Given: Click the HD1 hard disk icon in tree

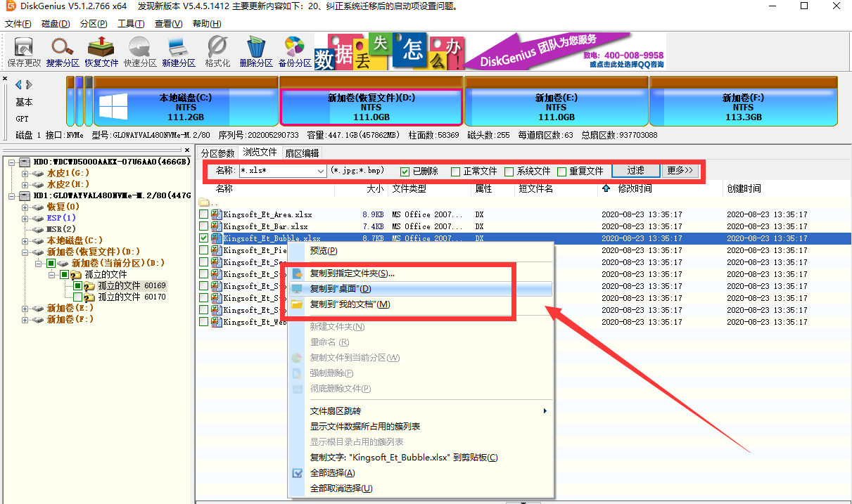Looking at the screenshot, I should (25, 195).
